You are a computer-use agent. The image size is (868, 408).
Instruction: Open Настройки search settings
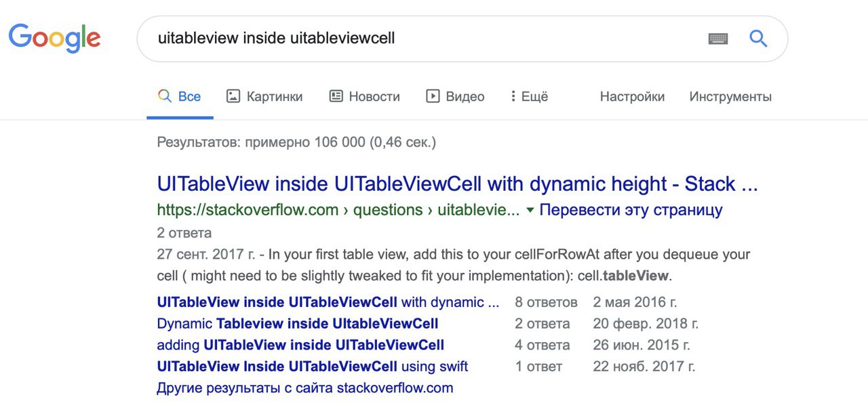(632, 96)
